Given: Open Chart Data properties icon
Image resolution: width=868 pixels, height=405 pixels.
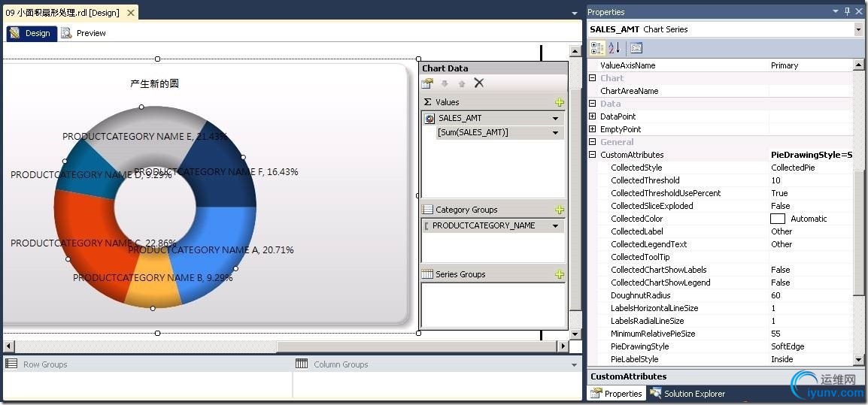Looking at the screenshot, I should coord(426,83).
